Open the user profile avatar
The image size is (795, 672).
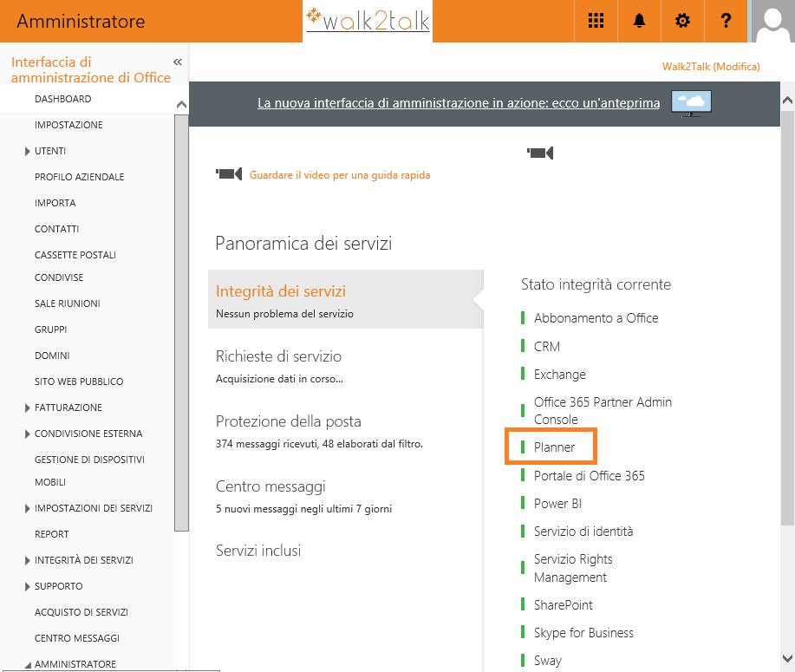point(772,21)
